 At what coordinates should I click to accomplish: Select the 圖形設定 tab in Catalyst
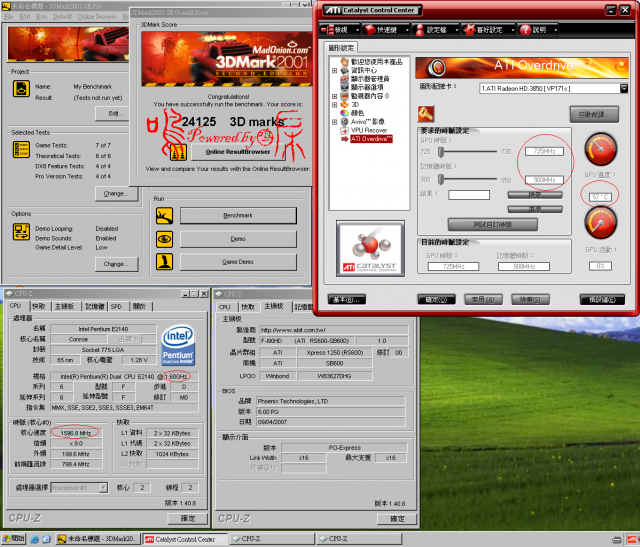341,48
